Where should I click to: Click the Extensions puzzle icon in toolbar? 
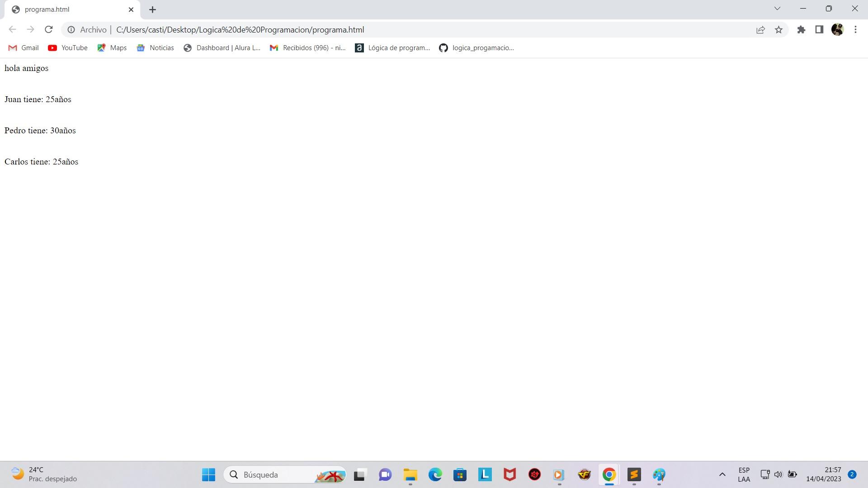[801, 30]
